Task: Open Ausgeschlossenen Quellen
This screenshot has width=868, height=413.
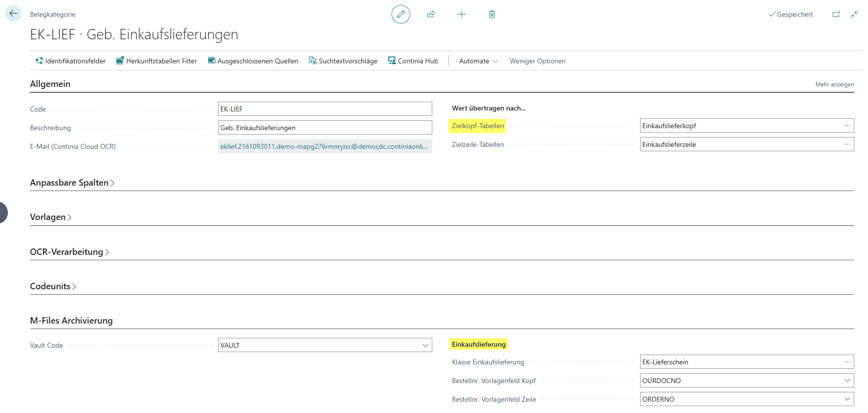Action: 253,61
